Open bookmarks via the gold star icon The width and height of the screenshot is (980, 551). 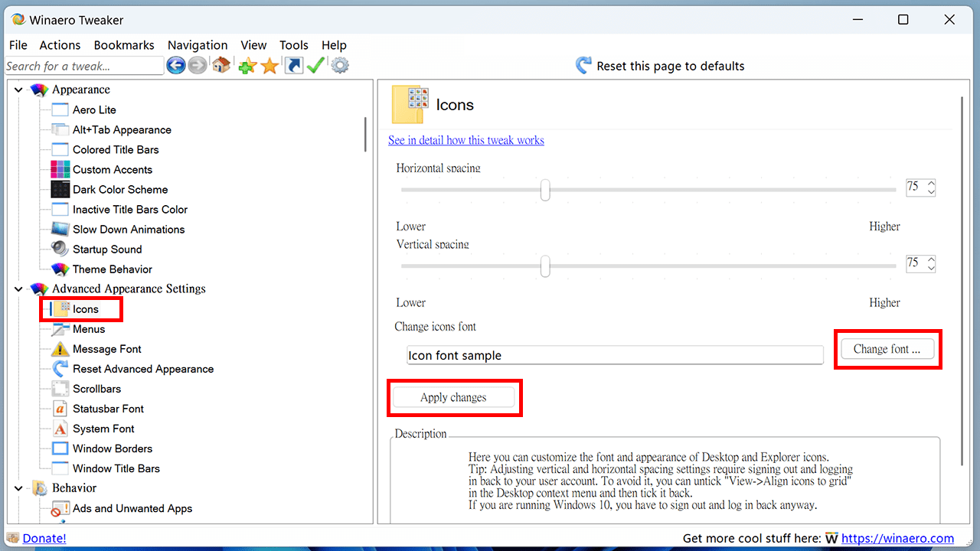pos(269,66)
